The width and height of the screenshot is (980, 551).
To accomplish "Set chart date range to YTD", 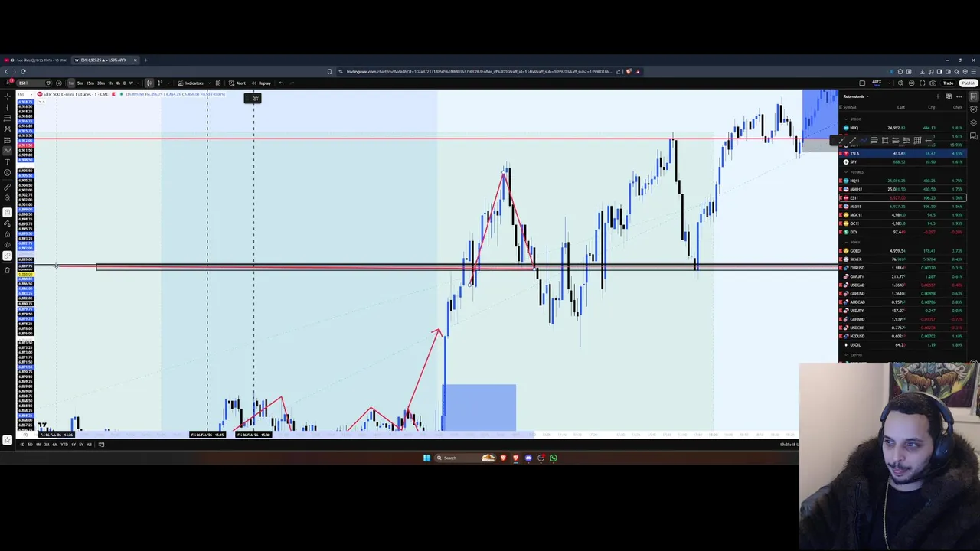I will (64, 445).
